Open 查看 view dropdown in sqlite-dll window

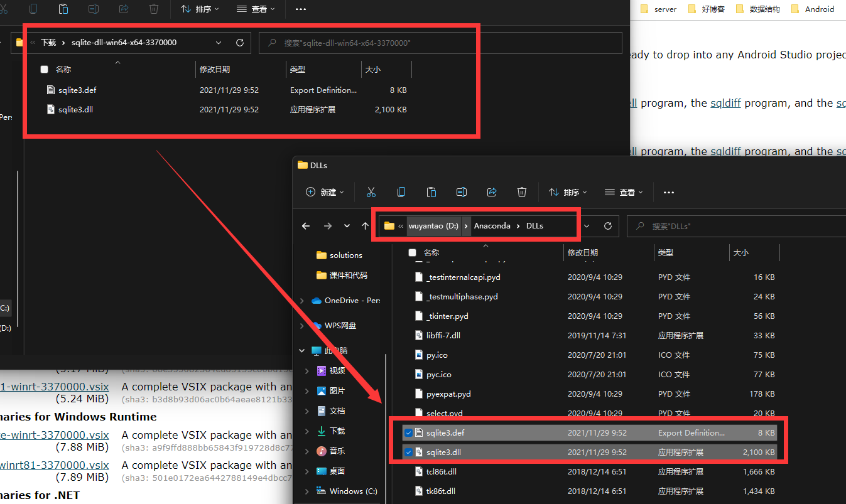(256, 9)
